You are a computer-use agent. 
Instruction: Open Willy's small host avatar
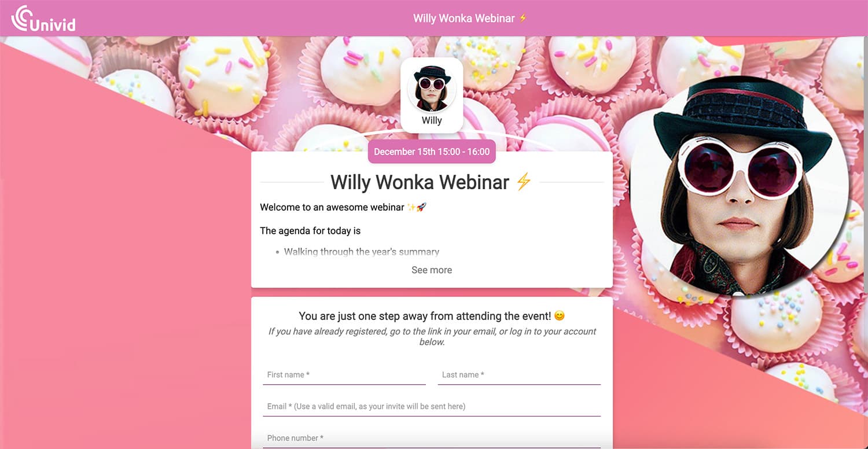pyautogui.click(x=432, y=89)
